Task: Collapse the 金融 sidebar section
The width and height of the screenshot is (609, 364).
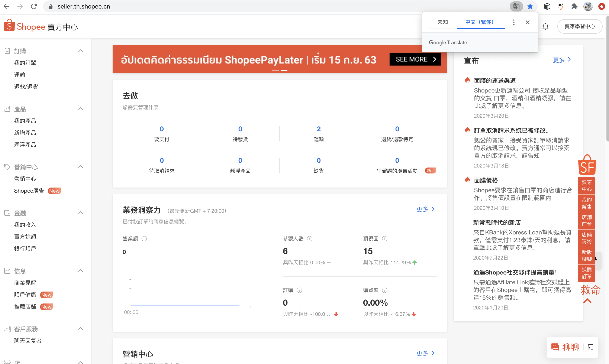Action: [x=80, y=213]
